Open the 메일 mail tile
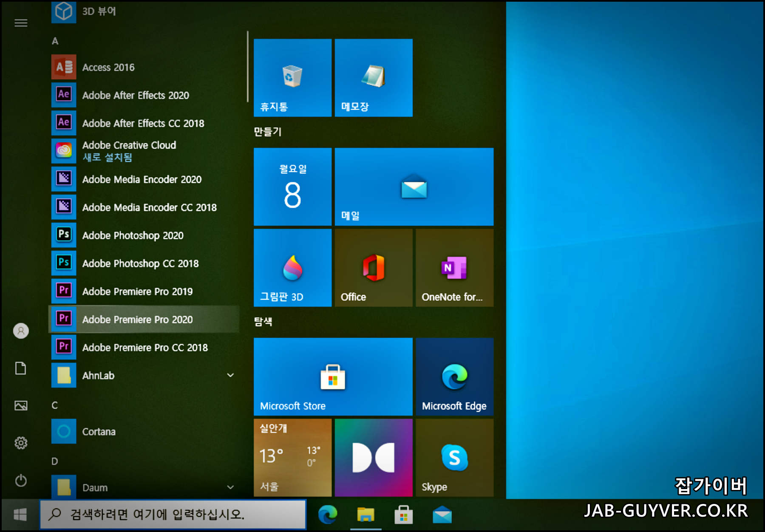The image size is (765, 532). pyautogui.click(x=414, y=187)
